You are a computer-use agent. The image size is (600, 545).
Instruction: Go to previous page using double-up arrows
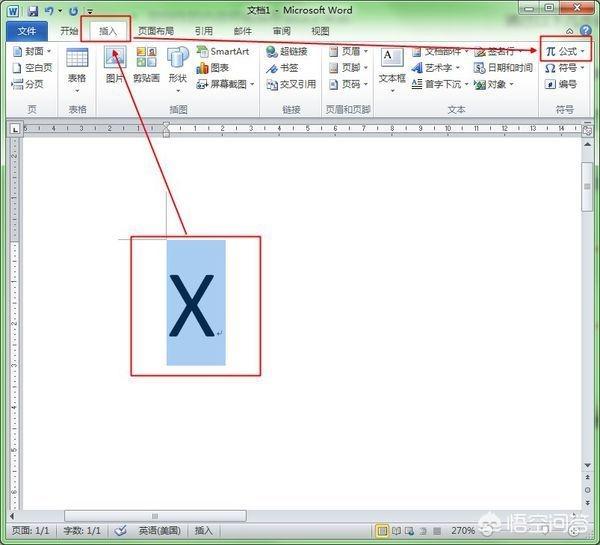(x=587, y=477)
